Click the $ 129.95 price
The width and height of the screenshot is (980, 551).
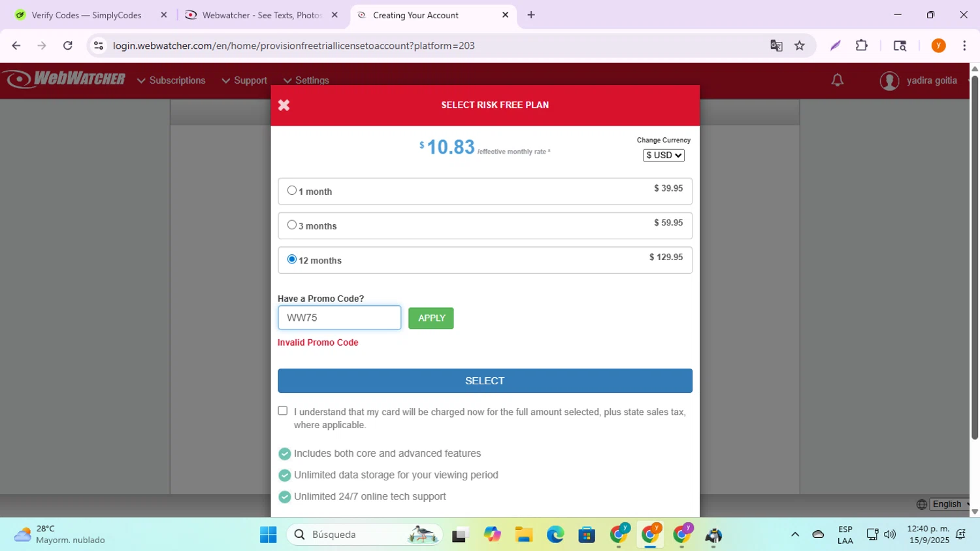pyautogui.click(x=666, y=257)
